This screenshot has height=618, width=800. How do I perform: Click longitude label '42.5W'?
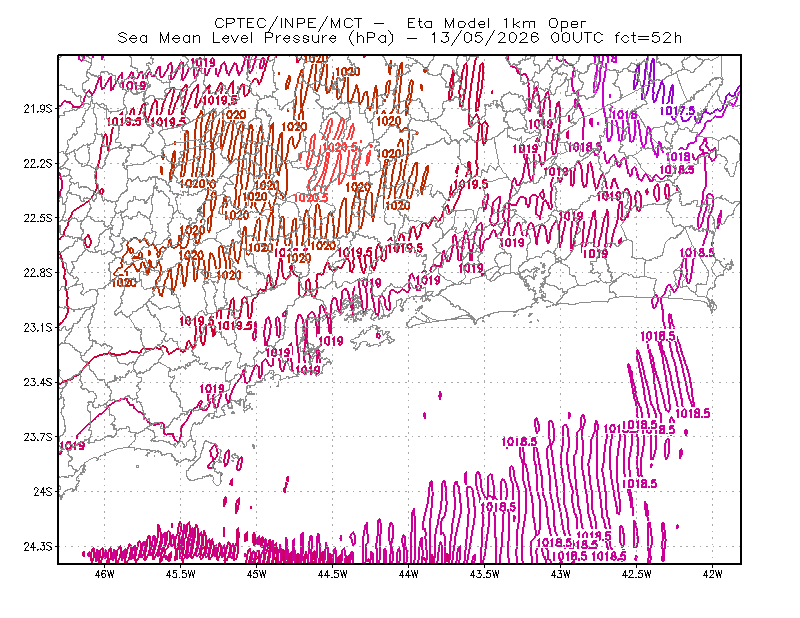637,574
